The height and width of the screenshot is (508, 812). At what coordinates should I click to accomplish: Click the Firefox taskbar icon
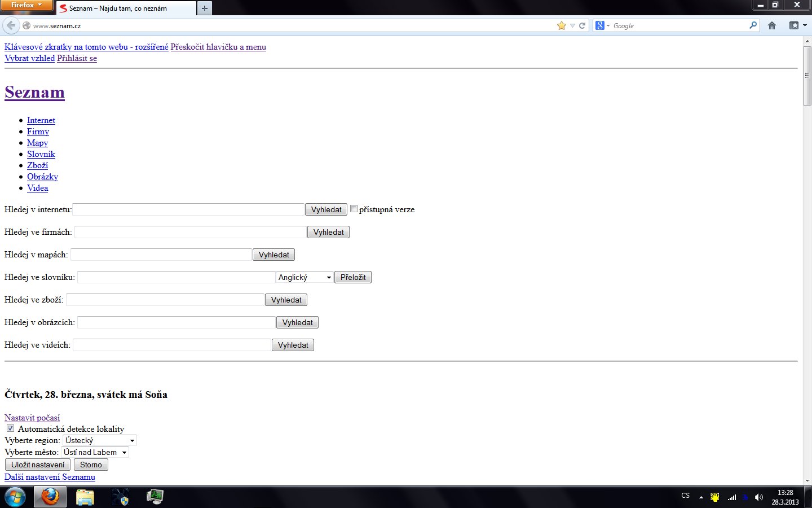pyautogui.click(x=50, y=497)
